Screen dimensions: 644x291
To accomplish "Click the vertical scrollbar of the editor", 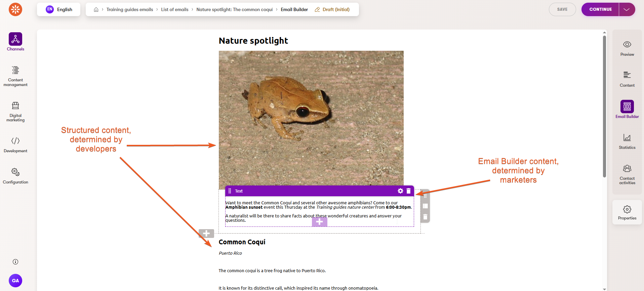I will 604,106.
